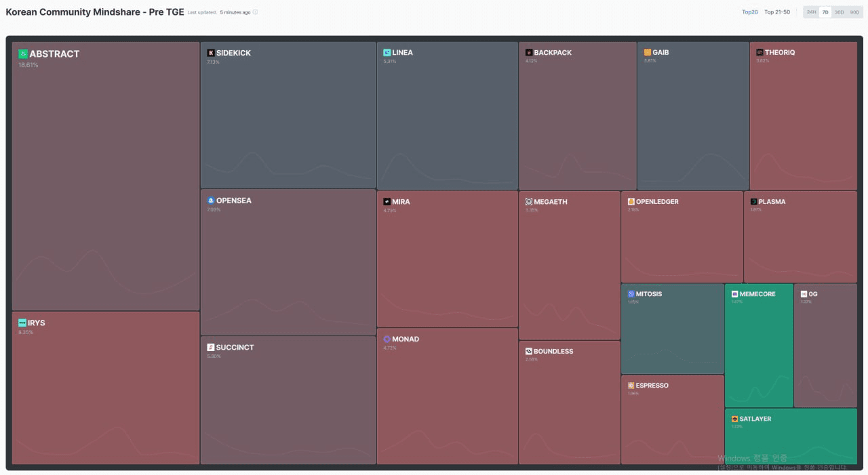This screenshot has height=475, width=868.
Task: Click the Backpack logo icon
Action: (529, 52)
